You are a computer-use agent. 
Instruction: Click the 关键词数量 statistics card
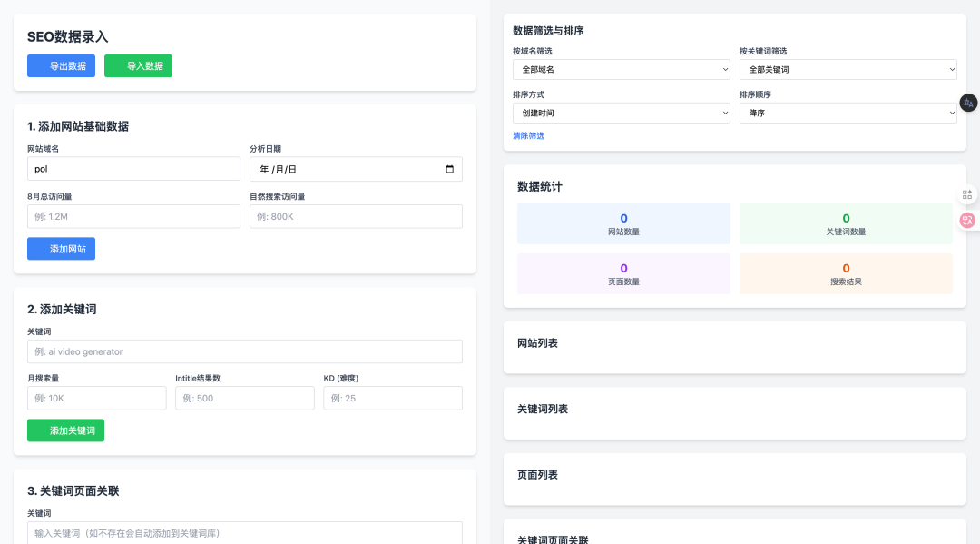[847, 223]
